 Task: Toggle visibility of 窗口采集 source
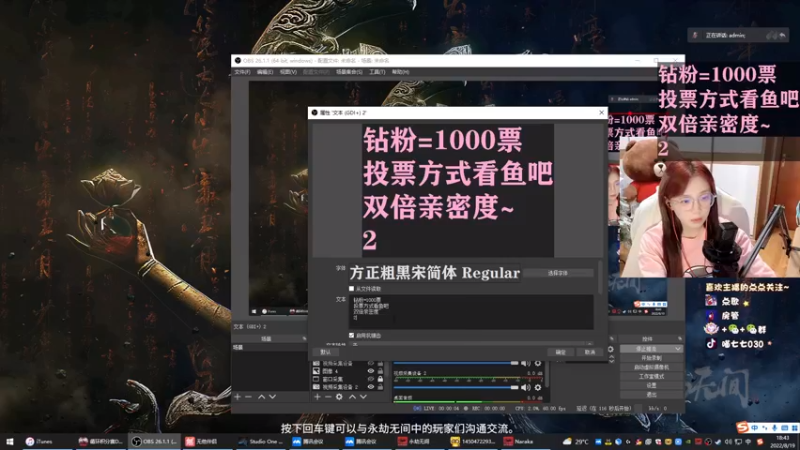371,379
